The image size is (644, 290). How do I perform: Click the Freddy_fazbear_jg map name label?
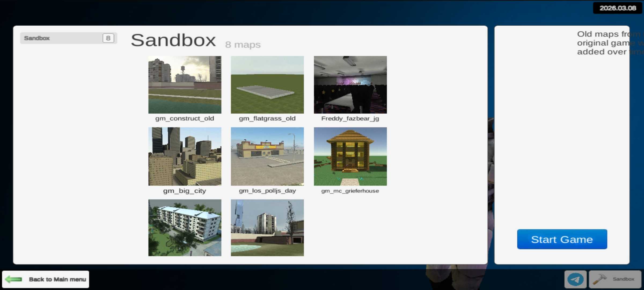350,118
